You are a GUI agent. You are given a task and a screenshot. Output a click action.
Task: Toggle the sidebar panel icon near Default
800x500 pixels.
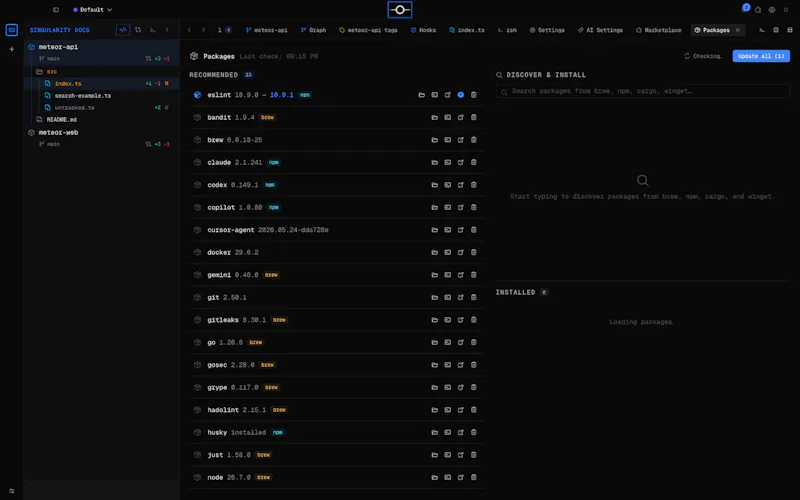click(56, 10)
